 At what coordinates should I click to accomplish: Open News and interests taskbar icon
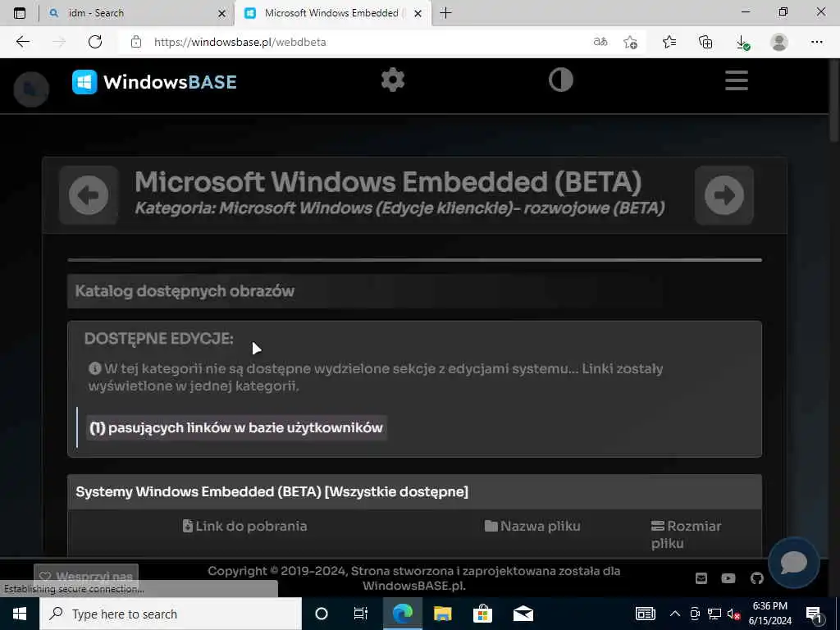(645, 614)
